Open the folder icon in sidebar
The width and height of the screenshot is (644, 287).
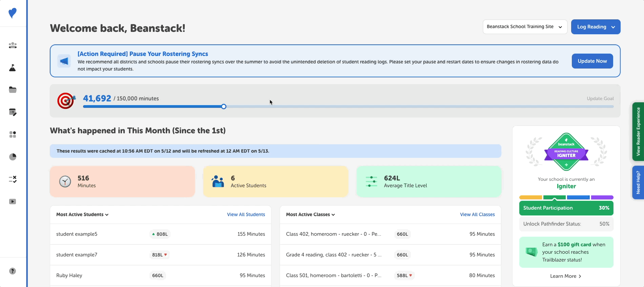[x=13, y=90]
